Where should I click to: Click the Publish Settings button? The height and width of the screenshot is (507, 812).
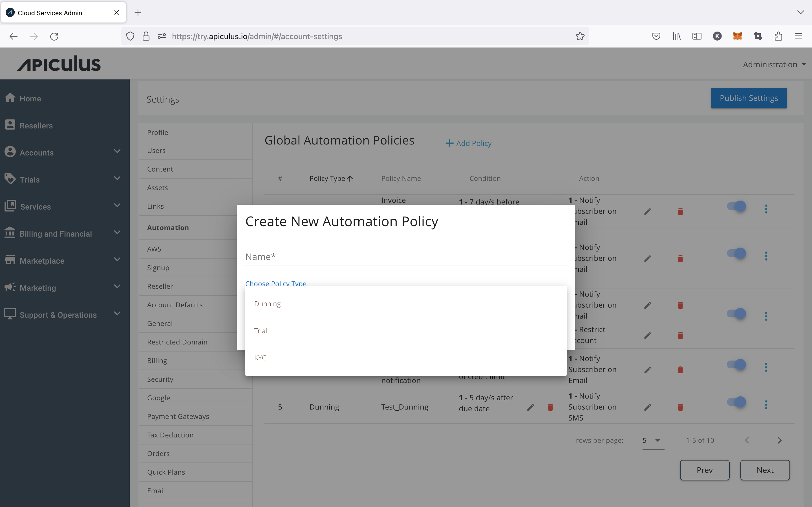click(x=748, y=98)
